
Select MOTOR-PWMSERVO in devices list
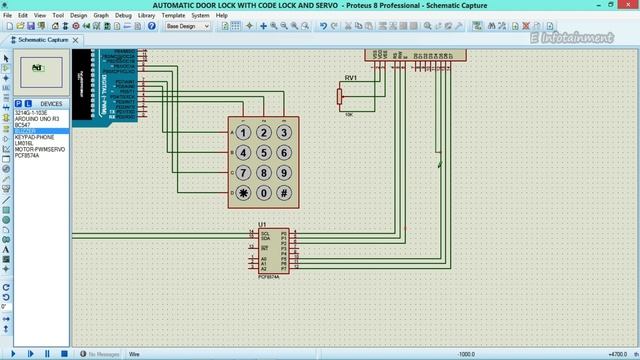[40, 149]
